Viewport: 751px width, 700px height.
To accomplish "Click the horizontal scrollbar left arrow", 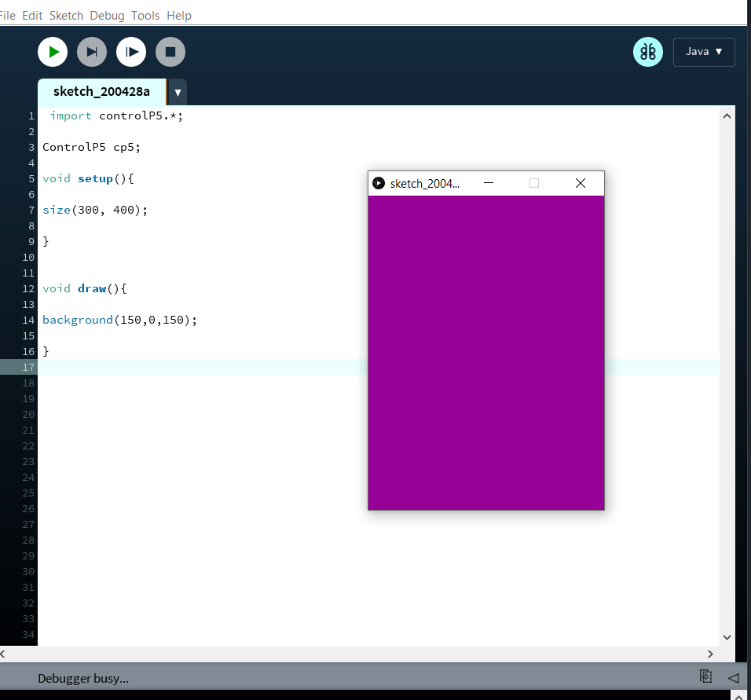I will coord(3,654).
